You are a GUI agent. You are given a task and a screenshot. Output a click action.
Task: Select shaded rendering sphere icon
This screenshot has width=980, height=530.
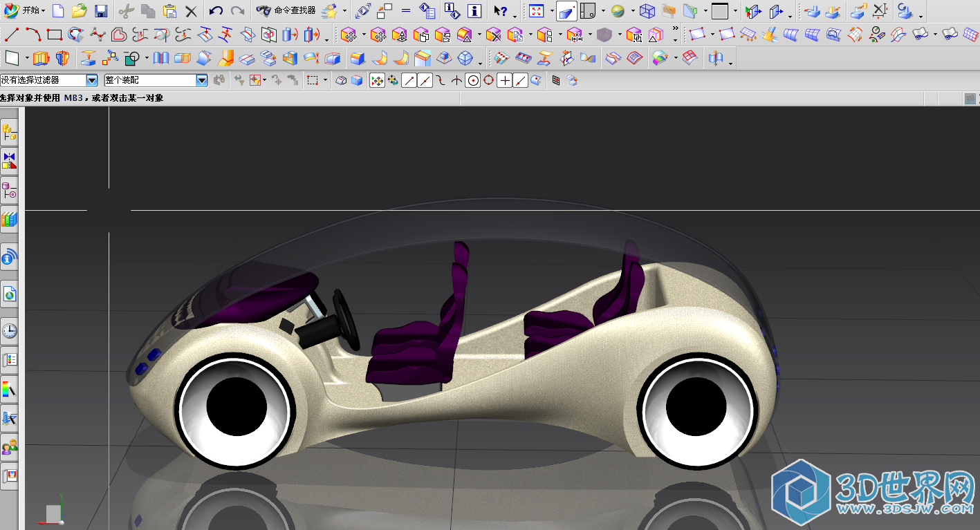[x=618, y=11]
